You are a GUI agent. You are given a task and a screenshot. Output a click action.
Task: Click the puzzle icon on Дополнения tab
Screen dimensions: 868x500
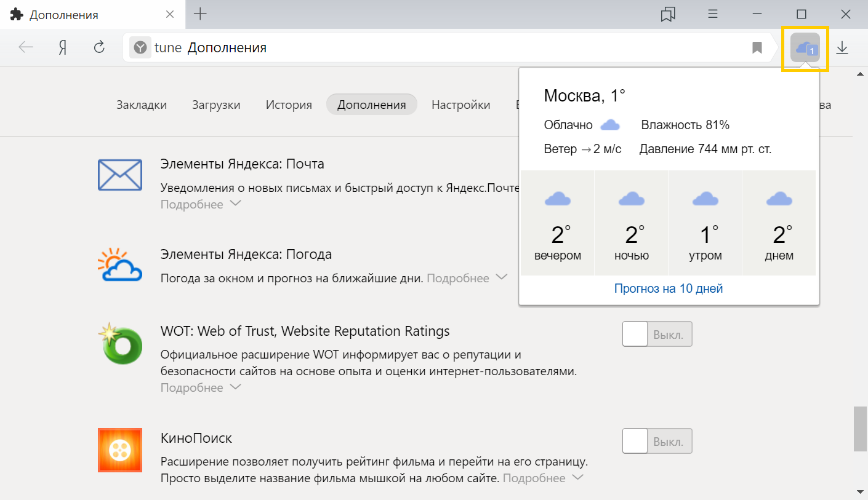17,15
